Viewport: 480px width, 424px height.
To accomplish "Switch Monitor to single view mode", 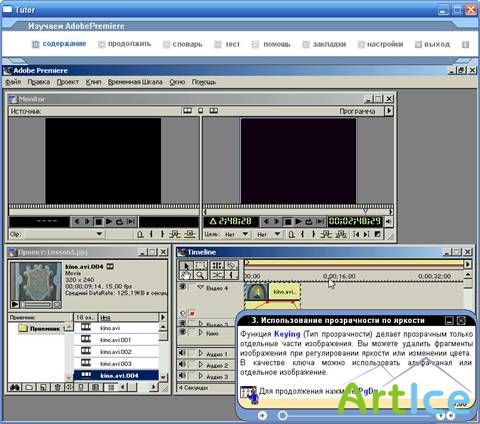I will point(200,111).
